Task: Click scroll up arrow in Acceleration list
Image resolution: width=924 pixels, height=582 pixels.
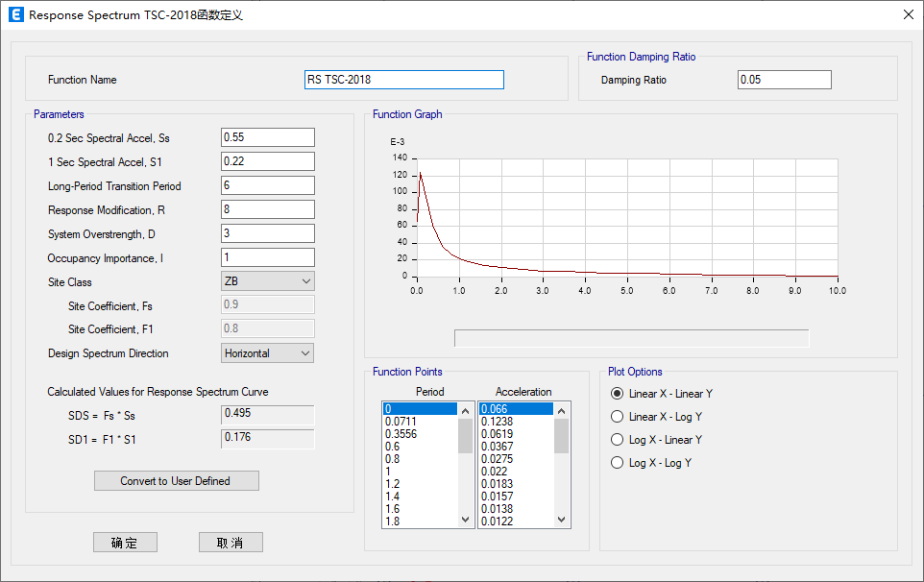Action: click(562, 411)
